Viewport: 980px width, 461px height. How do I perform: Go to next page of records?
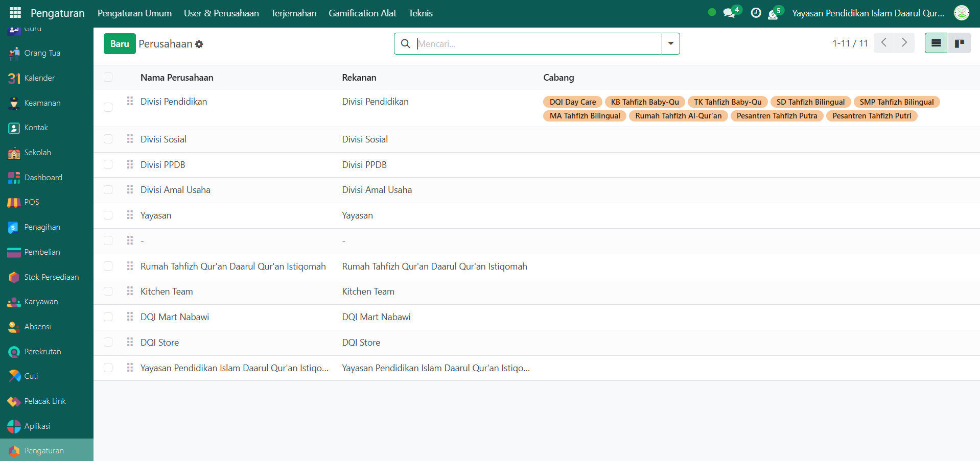[x=904, y=43]
